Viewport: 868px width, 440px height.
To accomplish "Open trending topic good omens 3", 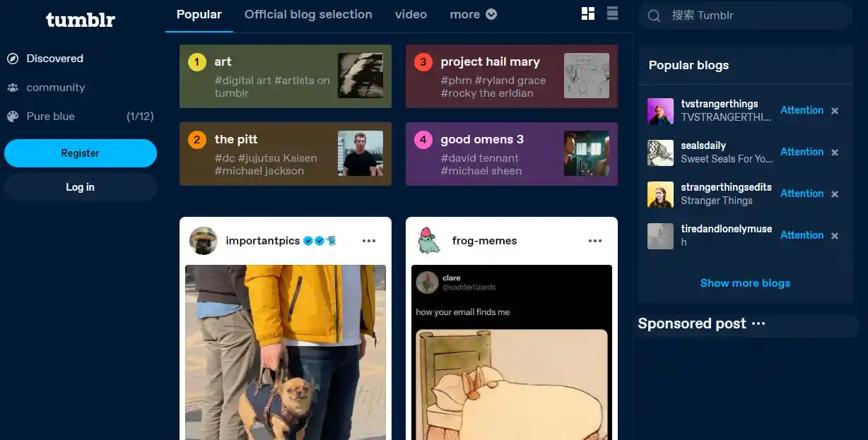I will pos(512,154).
